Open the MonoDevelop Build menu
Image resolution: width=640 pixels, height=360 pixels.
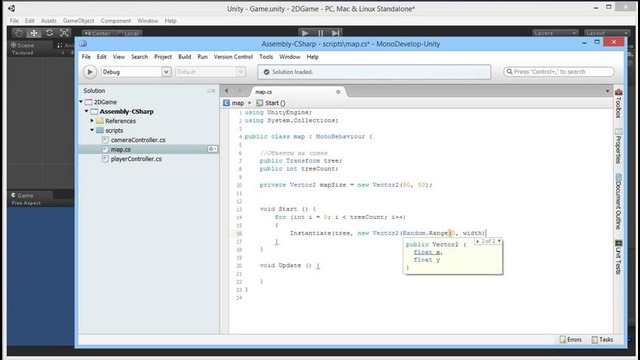184,57
